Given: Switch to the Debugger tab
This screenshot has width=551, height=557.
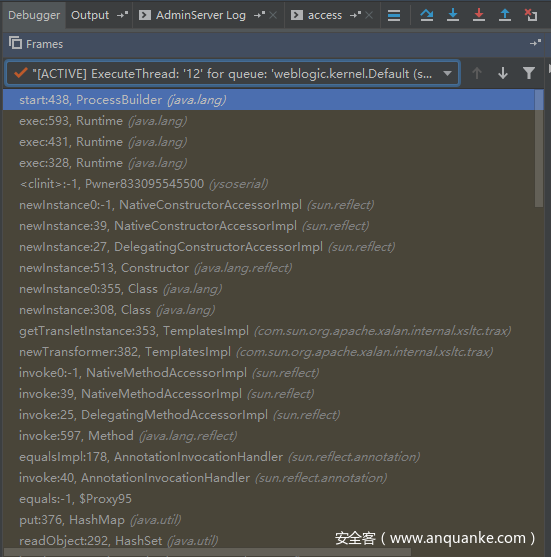Looking at the screenshot, I should [x=34, y=15].
